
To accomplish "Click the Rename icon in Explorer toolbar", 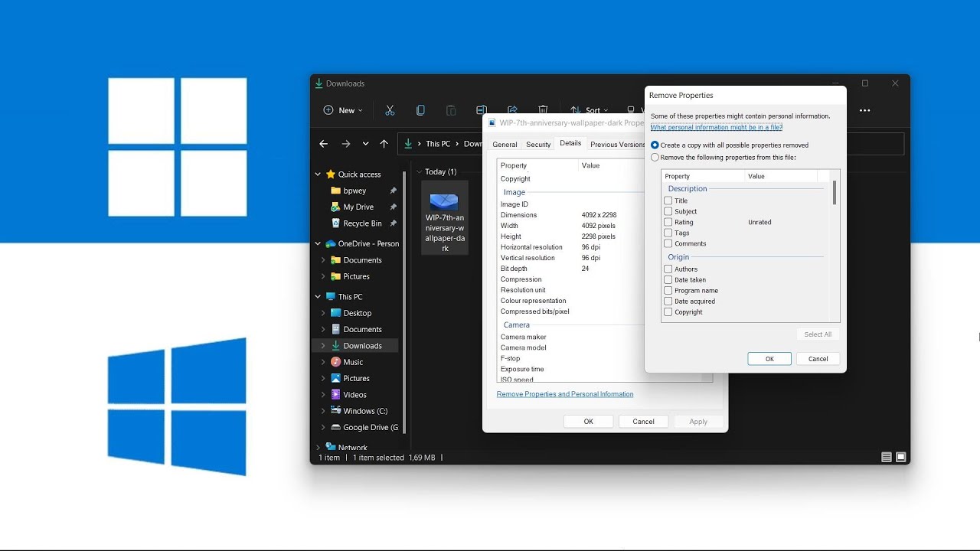I will tap(482, 110).
